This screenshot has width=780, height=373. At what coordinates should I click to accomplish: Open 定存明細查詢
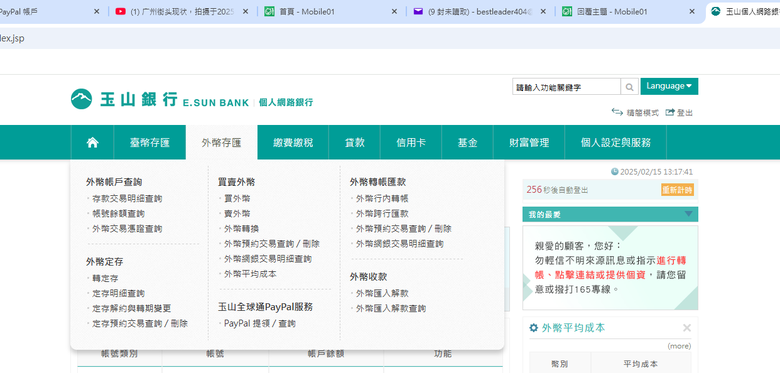pyautogui.click(x=118, y=293)
